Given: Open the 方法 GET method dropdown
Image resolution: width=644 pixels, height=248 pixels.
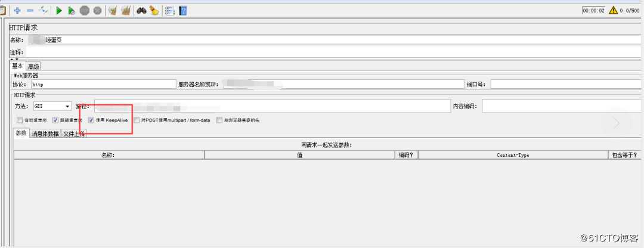Looking at the screenshot, I should tap(52, 106).
